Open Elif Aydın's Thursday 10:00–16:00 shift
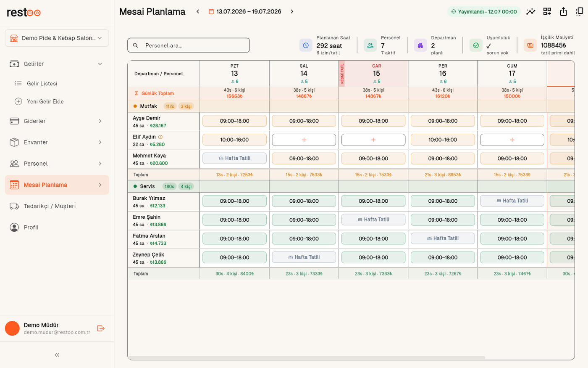The image size is (588, 368). [x=443, y=140]
